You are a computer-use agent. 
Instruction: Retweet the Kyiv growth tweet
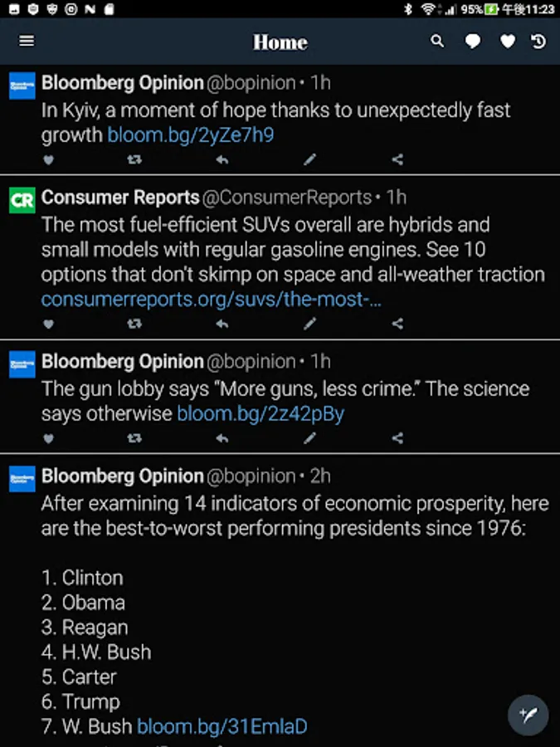[x=134, y=159]
